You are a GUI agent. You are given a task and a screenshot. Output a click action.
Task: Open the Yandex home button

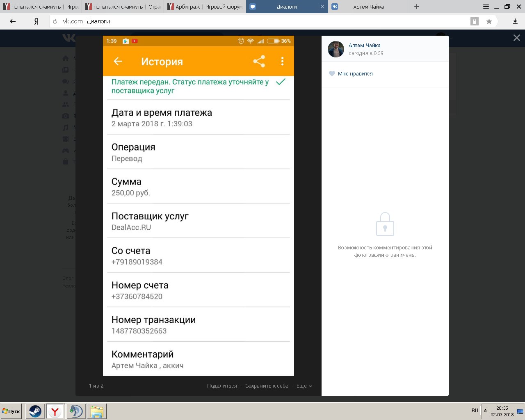click(x=36, y=21)
